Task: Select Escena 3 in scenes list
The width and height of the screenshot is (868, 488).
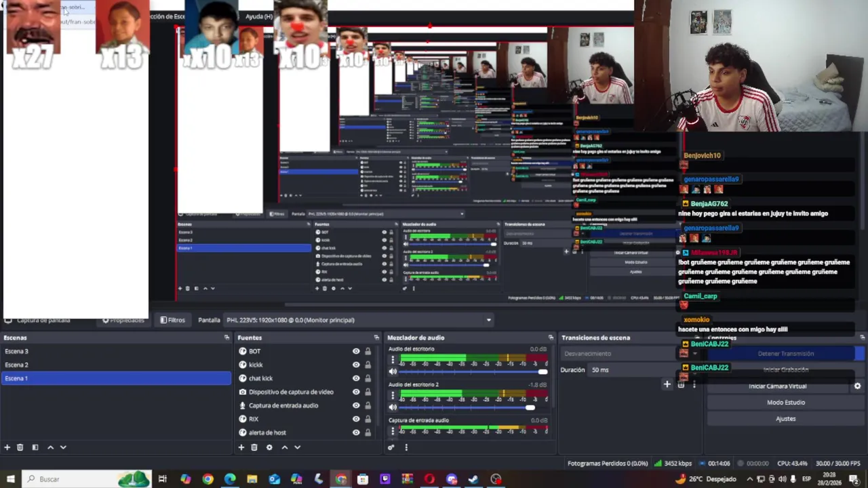Action: pyautogui.click(x=116, y=351)
